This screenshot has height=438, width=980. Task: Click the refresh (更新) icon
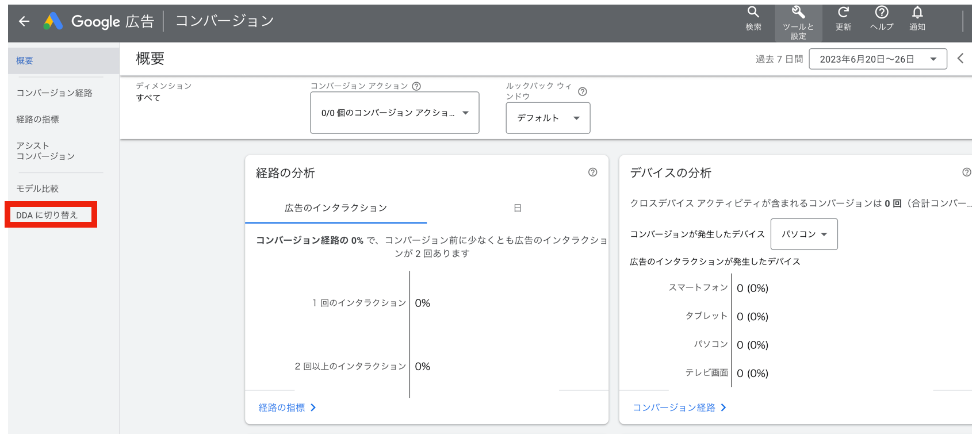pos(843,18)
